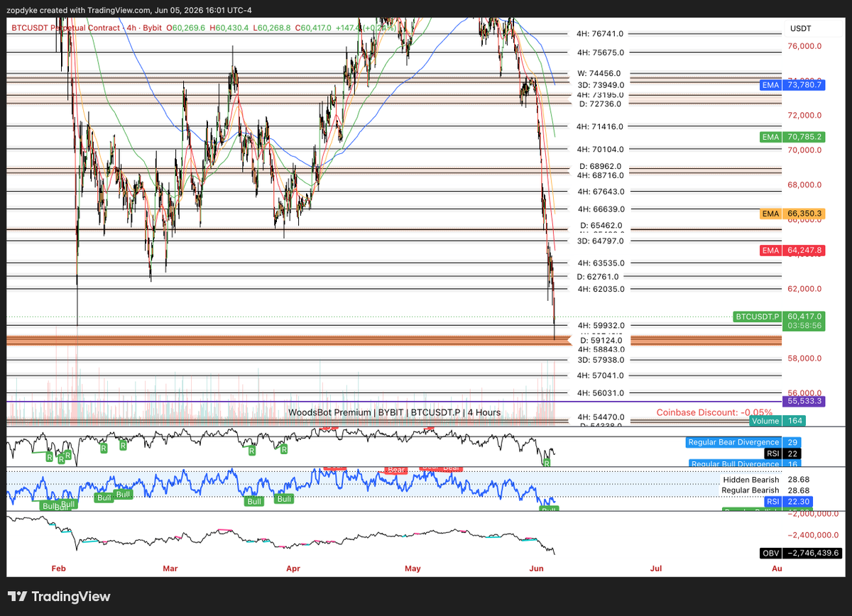Click the blue EMA 73,780.7 axis label

pyautogui.click(x=794, y=84)
